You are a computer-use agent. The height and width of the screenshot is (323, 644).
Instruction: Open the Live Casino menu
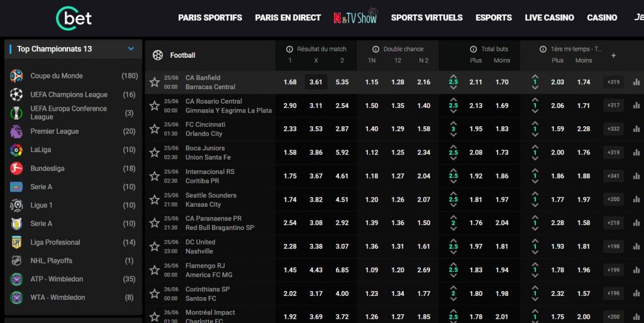coord(549,18)
